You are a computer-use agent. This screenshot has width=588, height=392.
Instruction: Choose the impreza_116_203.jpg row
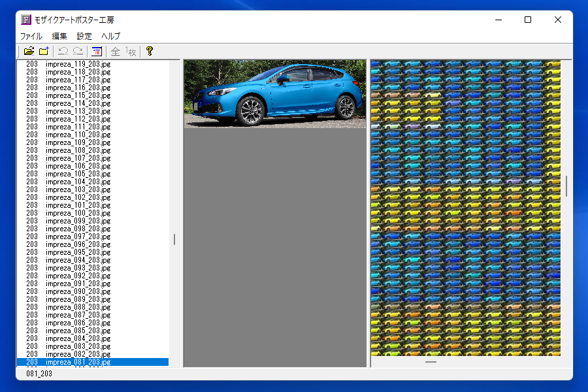[93, 88]
